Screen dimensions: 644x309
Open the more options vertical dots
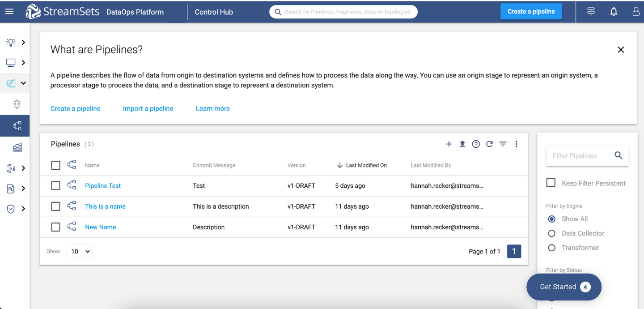click(516, 144)
